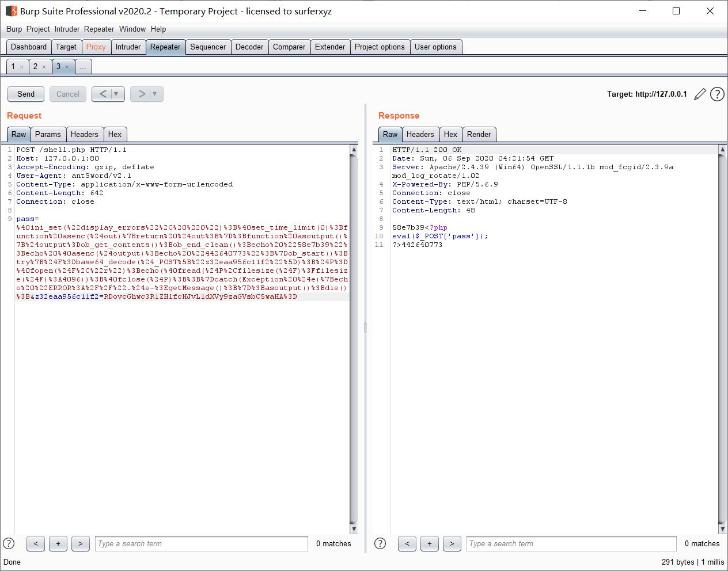The width and height of the screenshot is (728, 571).
Task: Switch to the Sequencer tab
Action: pyautogui.click(x=208, y=47)
